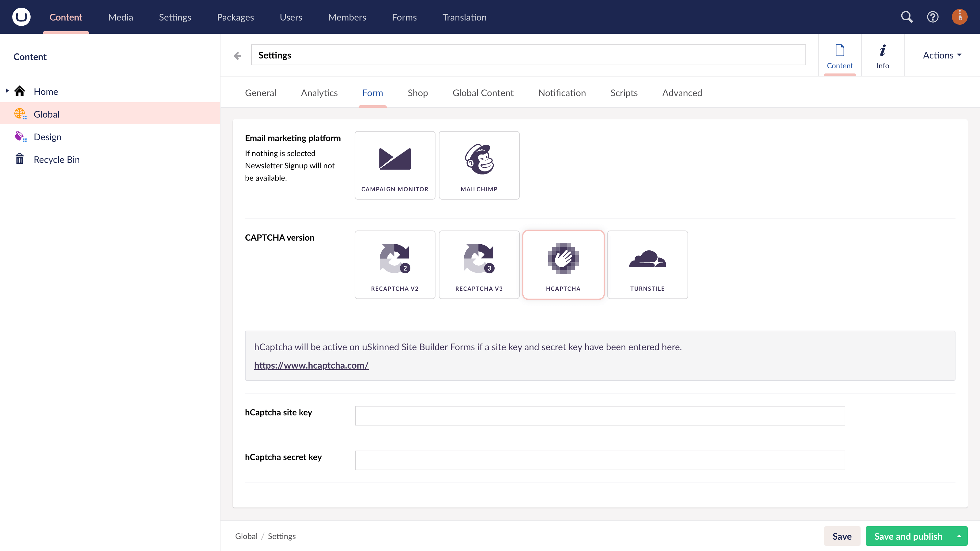This screenshot has width=980, height=551.
Task: Click the hCaptcha site key input field
Action: [x=600, y=415]
